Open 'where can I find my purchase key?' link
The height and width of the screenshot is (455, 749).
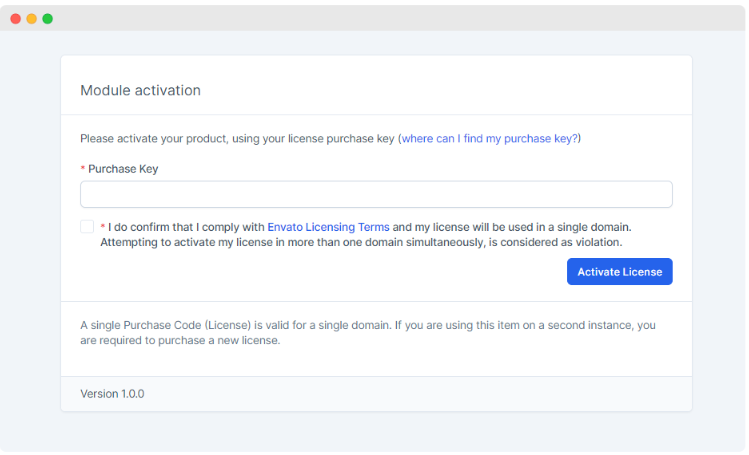click(489, 138)
